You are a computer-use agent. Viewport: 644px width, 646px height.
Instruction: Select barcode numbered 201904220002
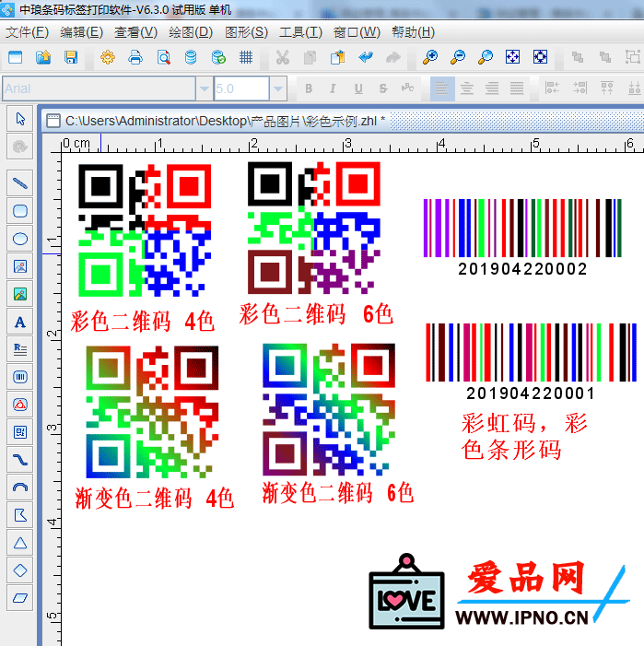522,237
